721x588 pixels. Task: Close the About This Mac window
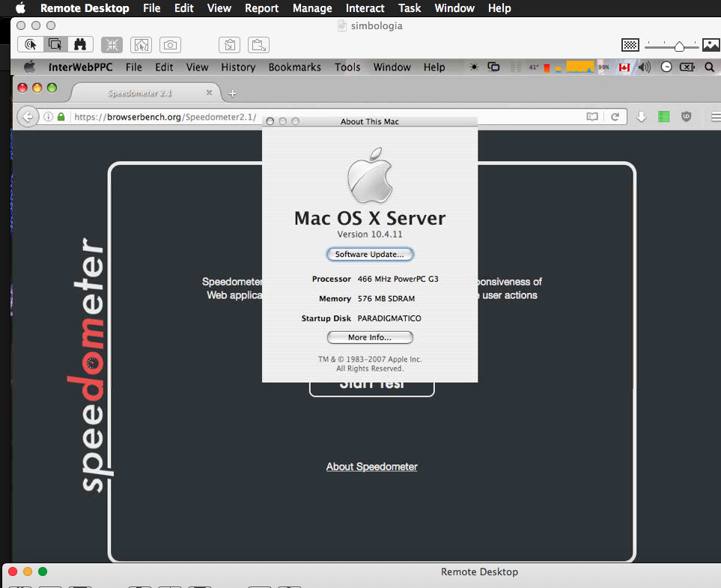[x=270, y=121]
